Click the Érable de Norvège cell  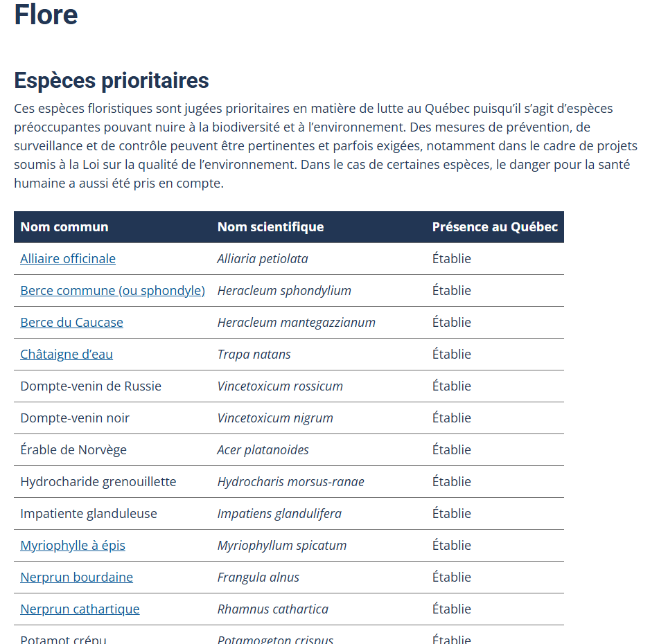point(73,450)
